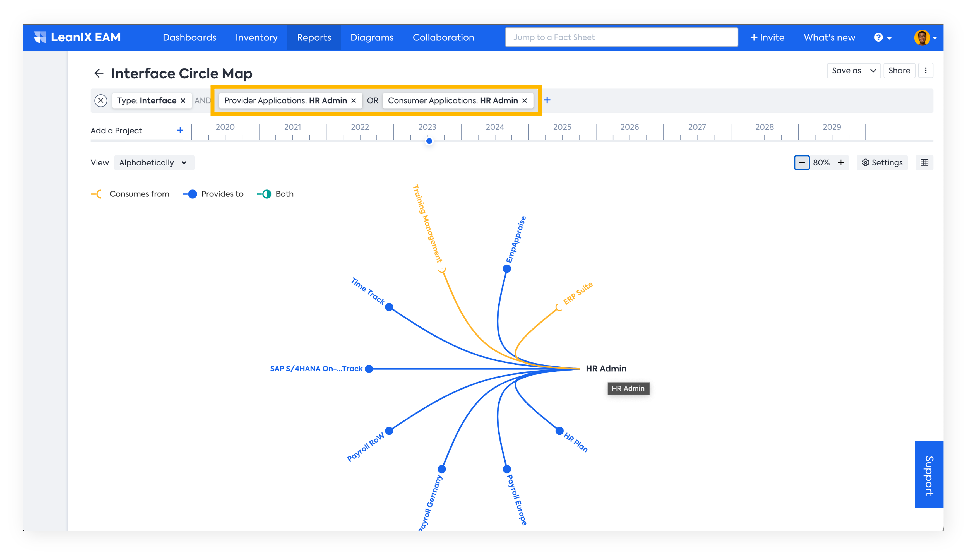Switch to table view icon
Screen dimensions: 973x560
coord(924,163)
